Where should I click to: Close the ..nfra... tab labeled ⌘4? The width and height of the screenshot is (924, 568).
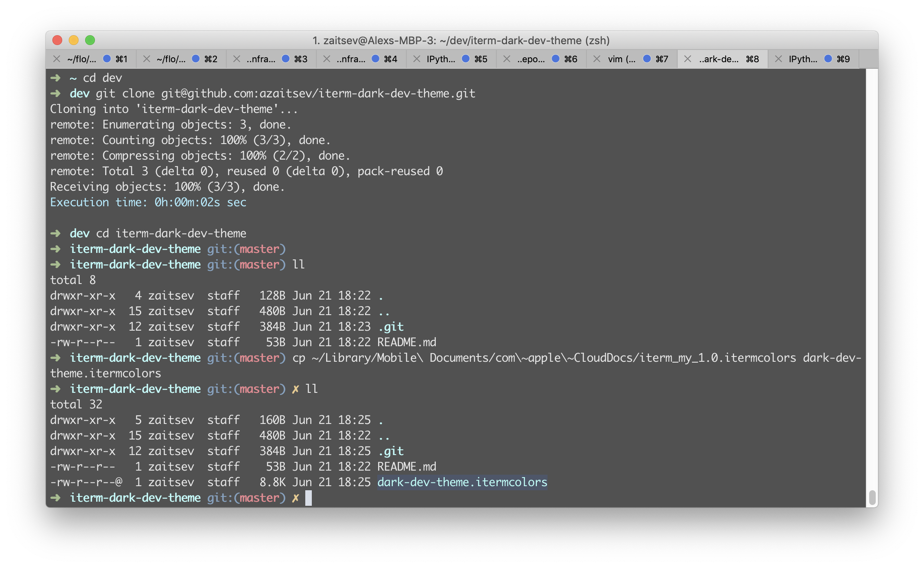(327, 59)
